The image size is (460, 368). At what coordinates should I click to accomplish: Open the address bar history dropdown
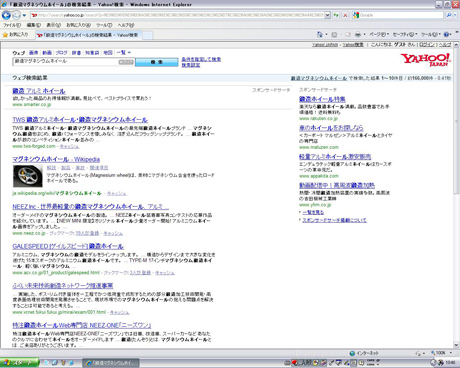click(327, 15)
